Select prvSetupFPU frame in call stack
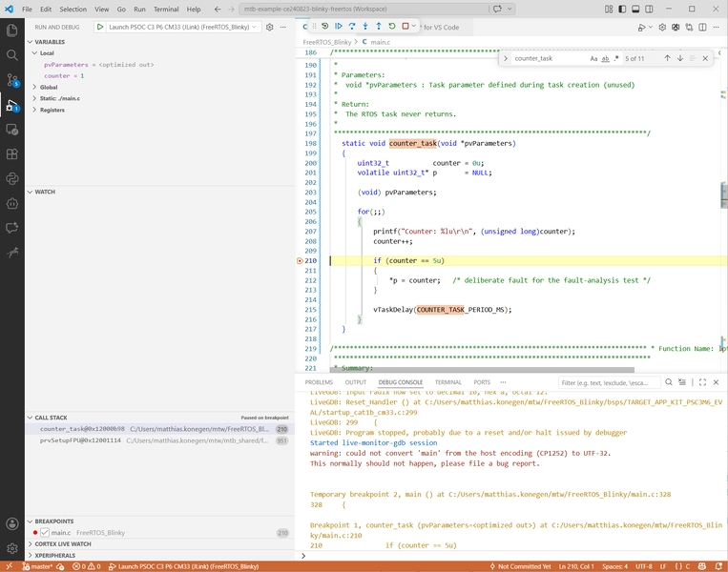 coord(159,440)
